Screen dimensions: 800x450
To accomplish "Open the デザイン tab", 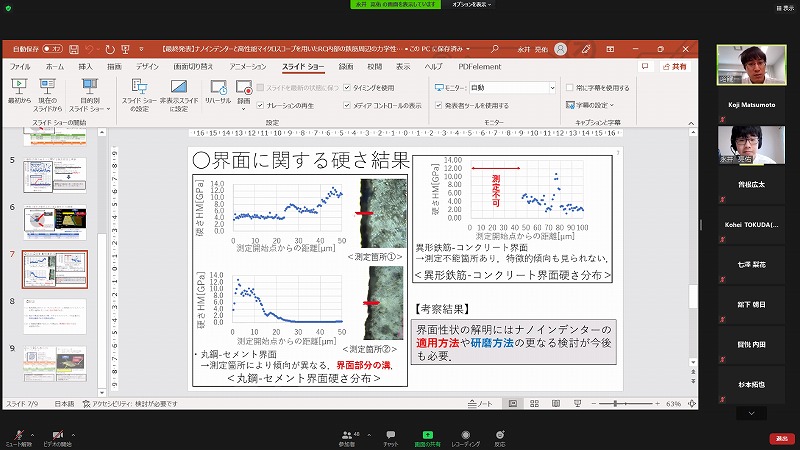I will click(147, 66).
